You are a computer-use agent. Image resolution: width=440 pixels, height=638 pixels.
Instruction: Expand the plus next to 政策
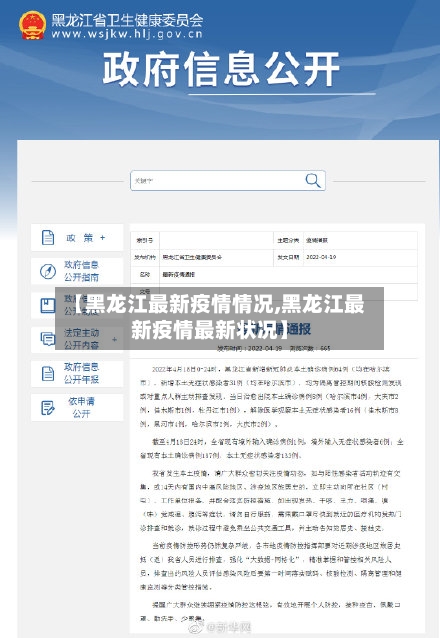[103, 237]
